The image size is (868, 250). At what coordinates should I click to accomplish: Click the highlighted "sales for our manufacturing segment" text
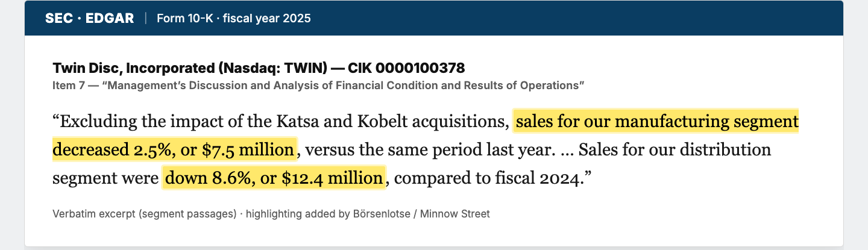coord(658,121)
